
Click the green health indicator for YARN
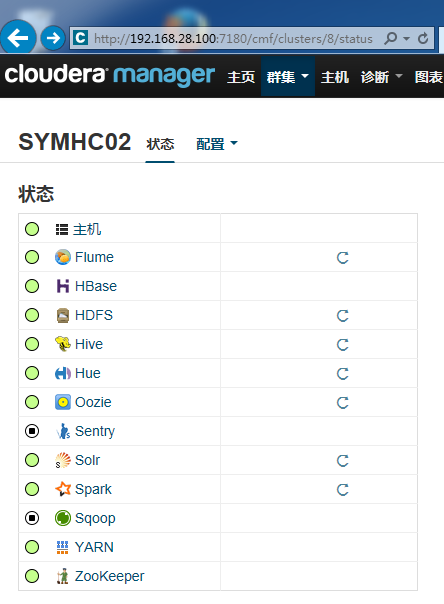(32, 547)
